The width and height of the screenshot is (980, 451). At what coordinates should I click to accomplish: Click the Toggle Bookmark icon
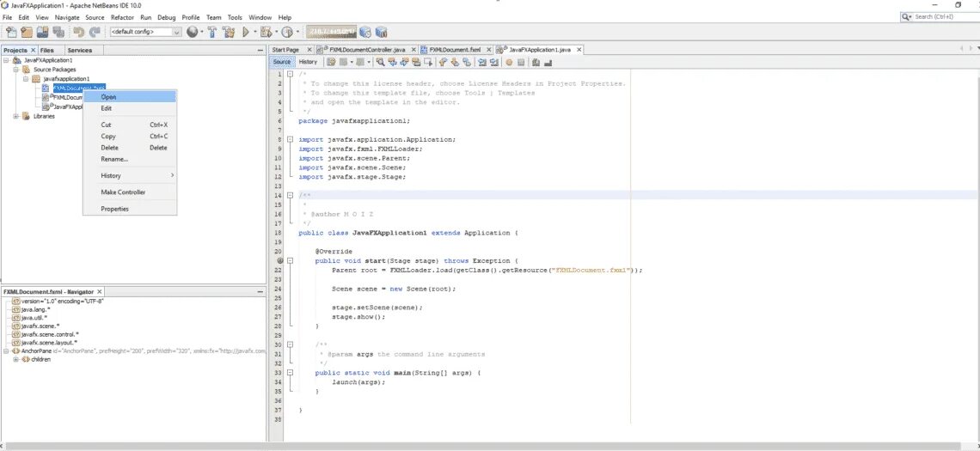pyautogui.click(x=467, y=62)
